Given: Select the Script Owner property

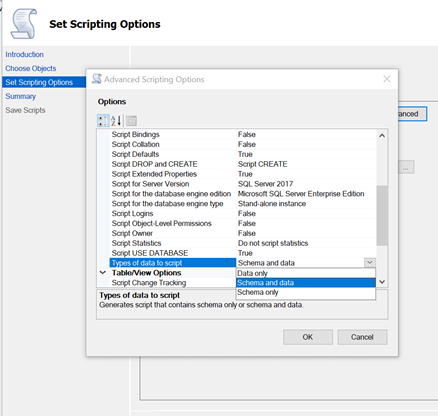Looking at the screenshot, I should click(243, 233).
